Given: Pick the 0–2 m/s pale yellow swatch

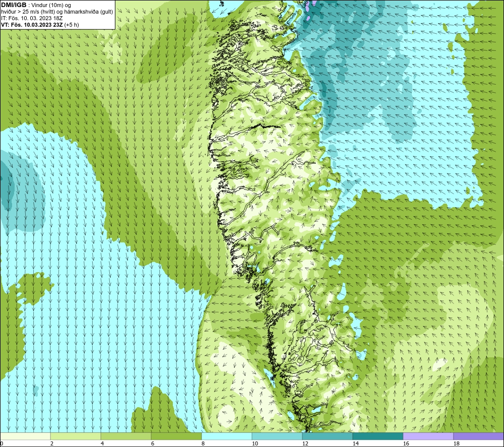Looking at the screenshot, I should [x=25, y=436].
